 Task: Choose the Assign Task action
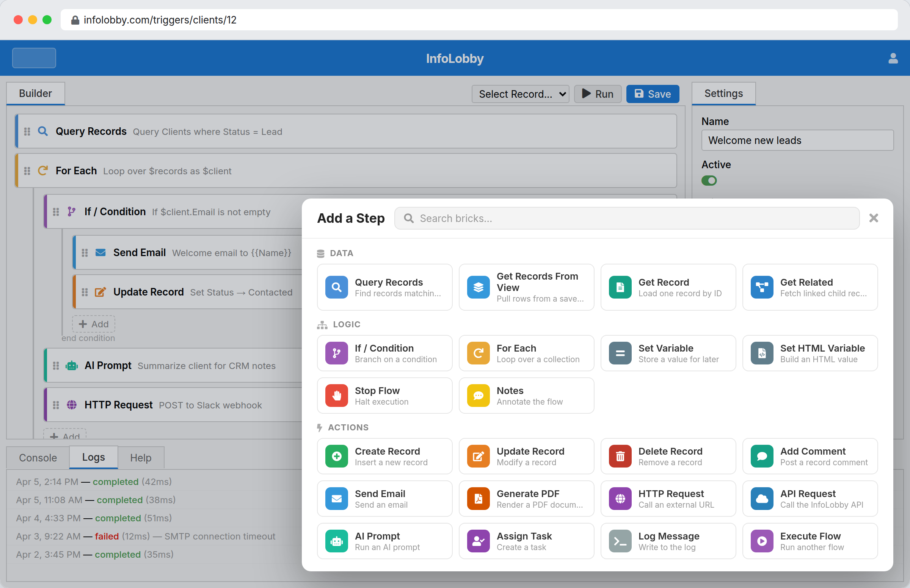[526, 541]
